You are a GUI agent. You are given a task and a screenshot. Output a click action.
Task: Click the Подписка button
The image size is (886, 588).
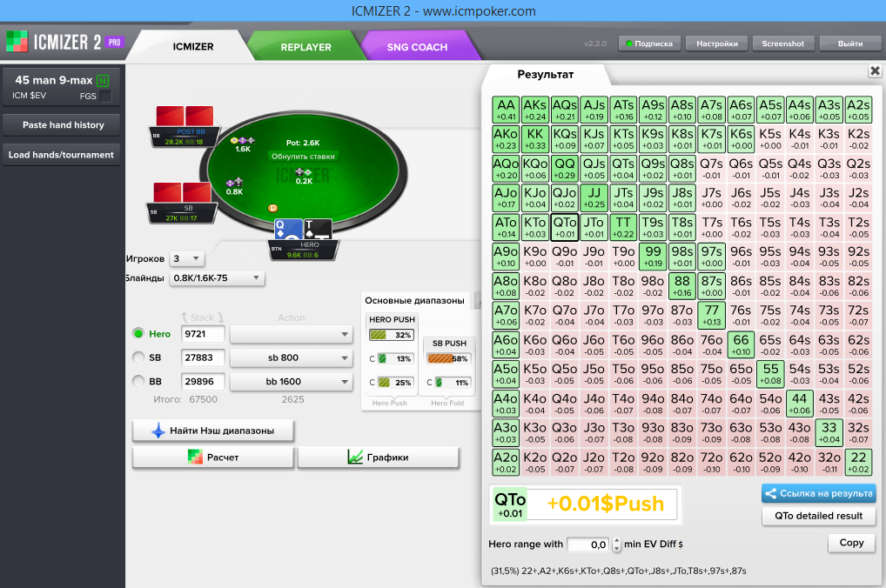point(649,43)
